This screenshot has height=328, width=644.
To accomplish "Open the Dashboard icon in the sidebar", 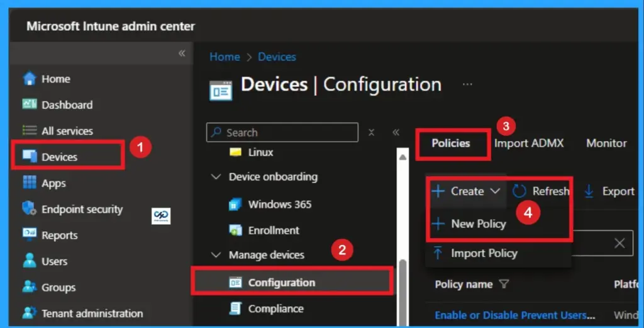I will coord(30,105).
